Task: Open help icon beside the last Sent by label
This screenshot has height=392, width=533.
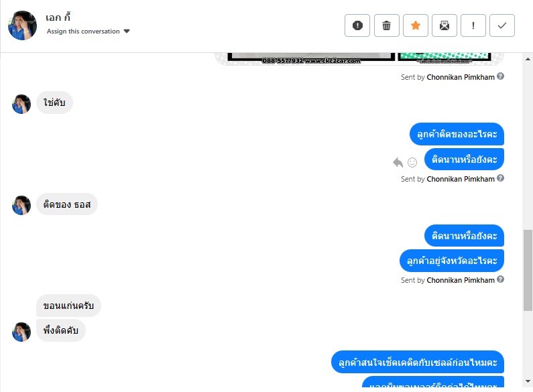Action: tap(500, 279)
